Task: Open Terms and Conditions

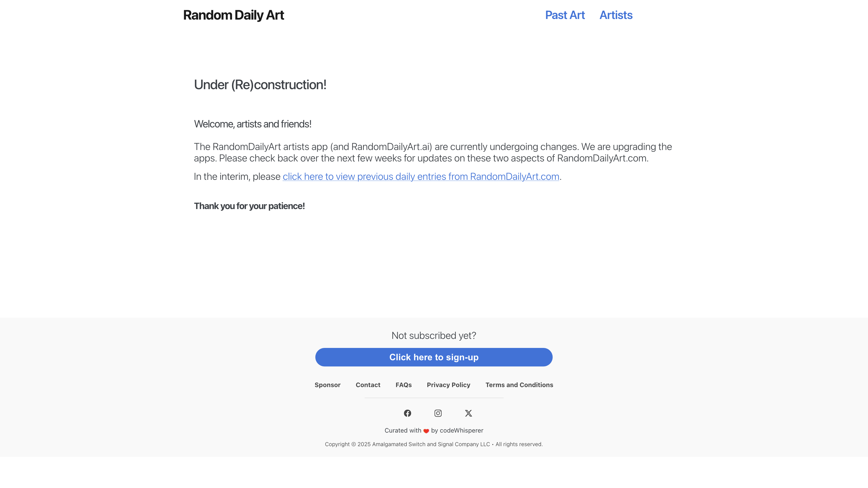Action: coord(519,385)
